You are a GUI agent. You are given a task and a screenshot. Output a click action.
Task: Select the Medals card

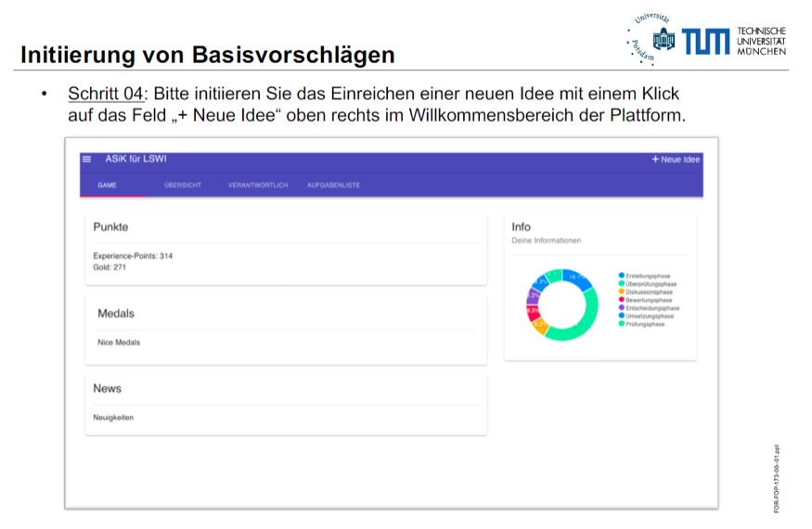286,329
